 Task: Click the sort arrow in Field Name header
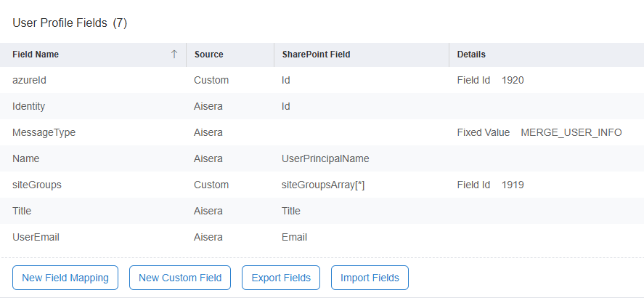tap(174, 55)
